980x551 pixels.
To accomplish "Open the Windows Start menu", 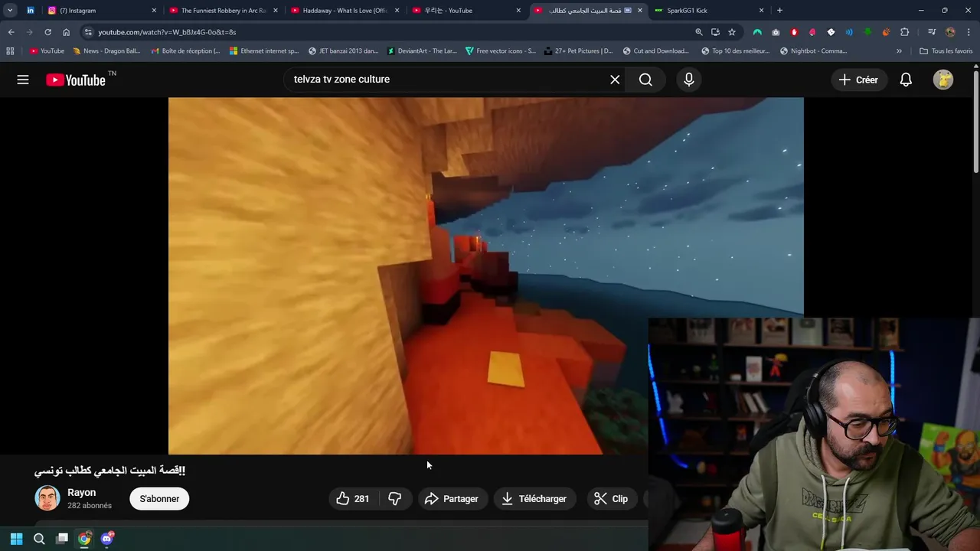I will tap(16, 539).
